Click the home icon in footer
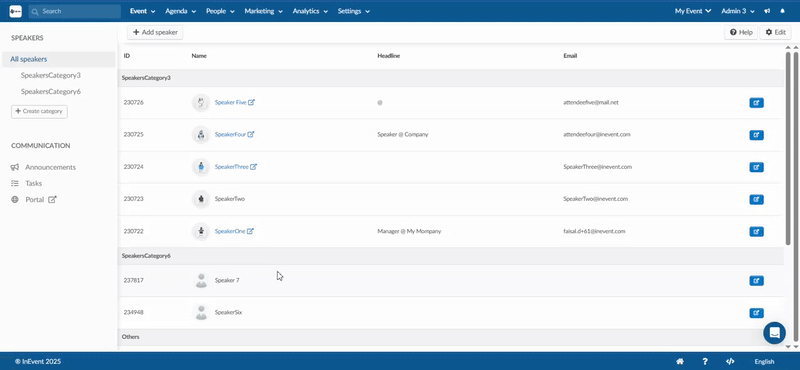The image size is (800, 370). 680,361
